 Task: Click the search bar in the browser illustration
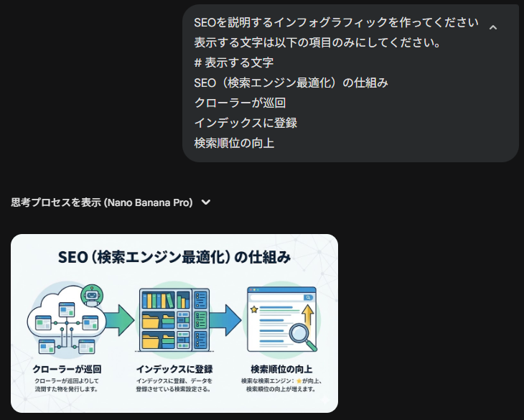coord(281,297)
